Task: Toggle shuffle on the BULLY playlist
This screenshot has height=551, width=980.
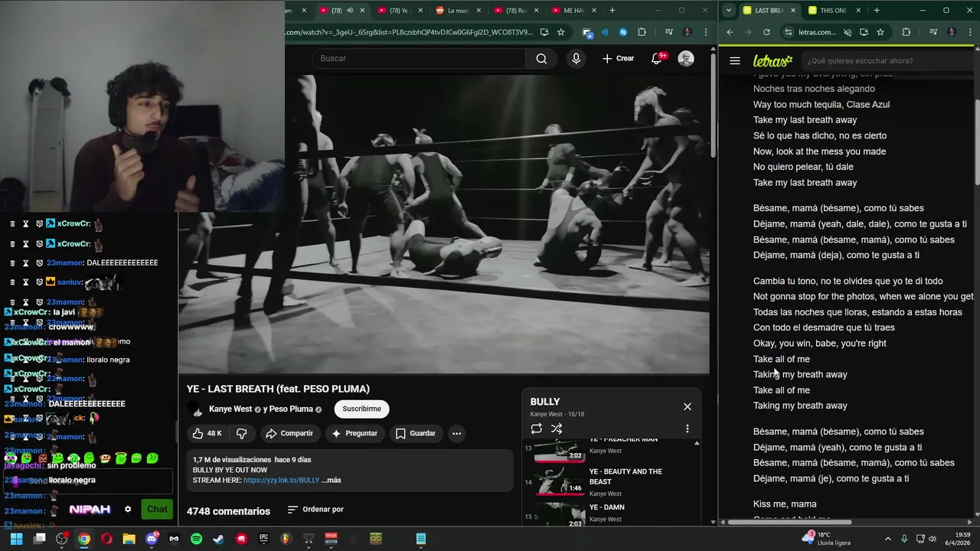Action: [557, 429]
